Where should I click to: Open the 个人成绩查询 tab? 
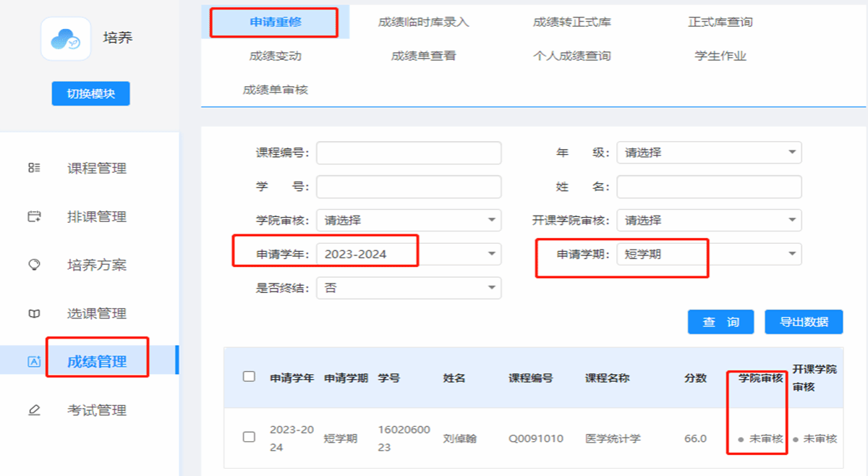point(571,56)
